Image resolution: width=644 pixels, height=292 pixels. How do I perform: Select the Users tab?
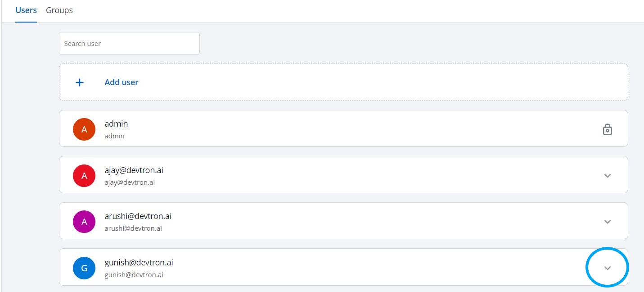pyautogui.click(x=26, y=10)
